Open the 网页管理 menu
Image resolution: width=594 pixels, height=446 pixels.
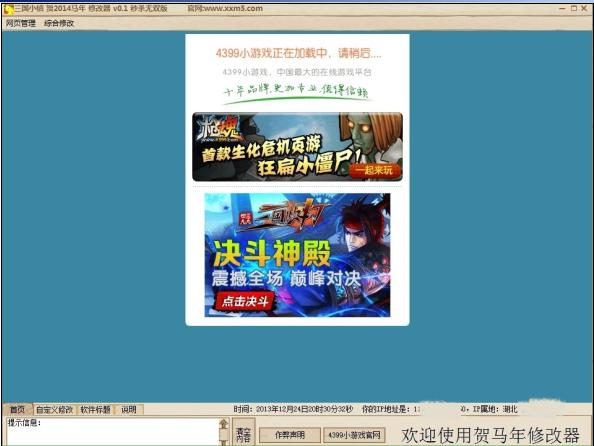tap(21, 23)
